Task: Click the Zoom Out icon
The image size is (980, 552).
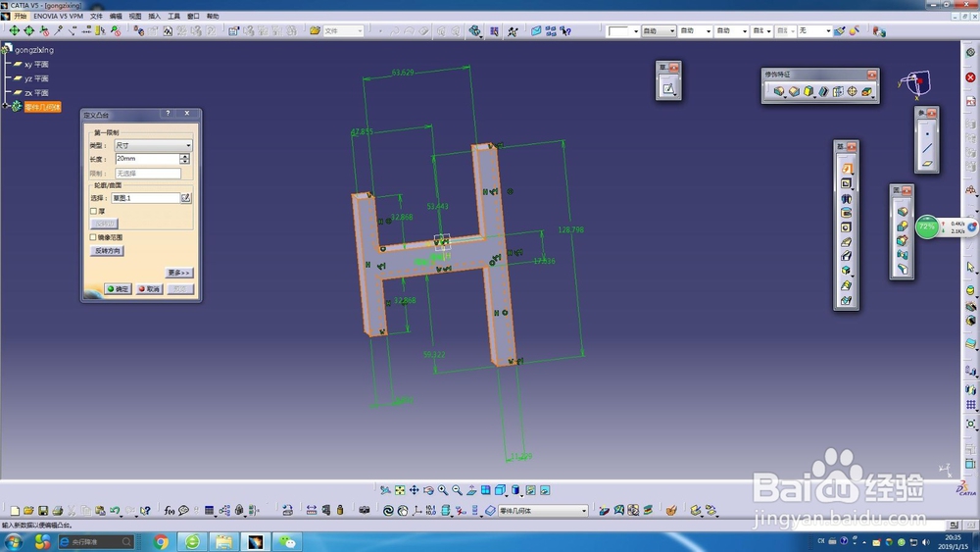Action: (x=458, y=490)
